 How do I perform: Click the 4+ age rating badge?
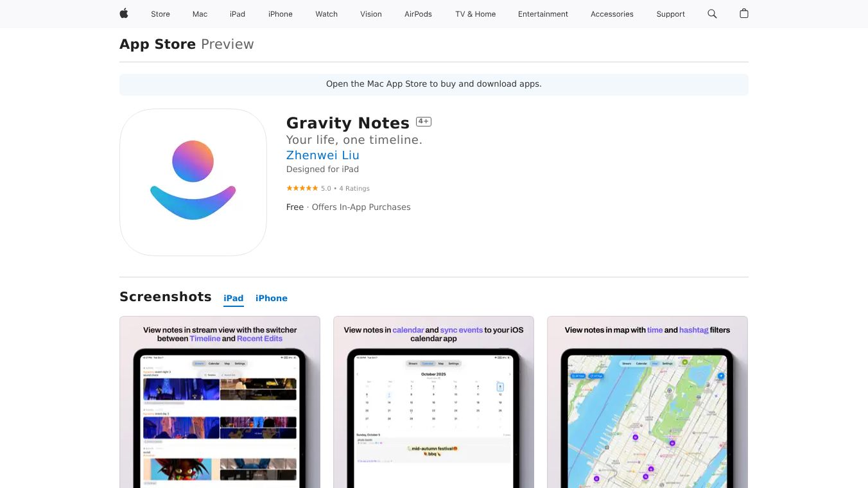click(424, 121)
